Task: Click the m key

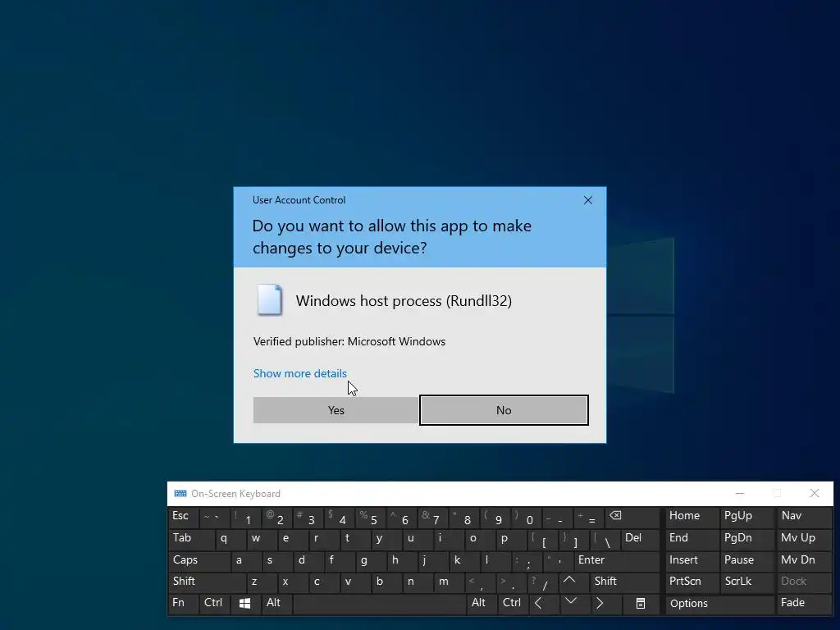Action: [449, 582]
